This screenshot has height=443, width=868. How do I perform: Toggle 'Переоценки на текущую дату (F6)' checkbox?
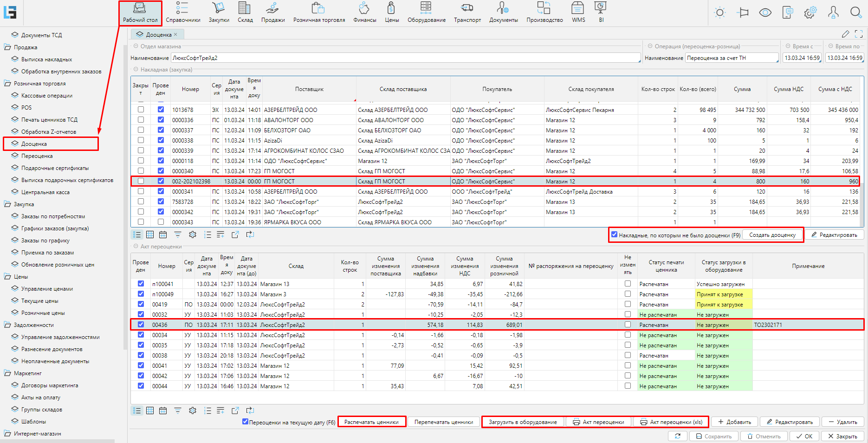245,422
